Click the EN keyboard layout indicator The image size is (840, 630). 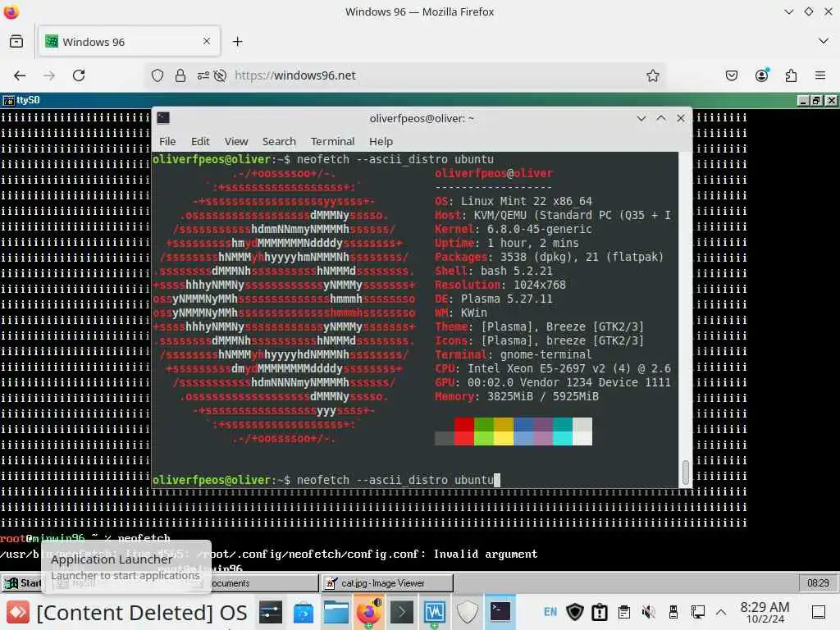[x=550, y=612]
